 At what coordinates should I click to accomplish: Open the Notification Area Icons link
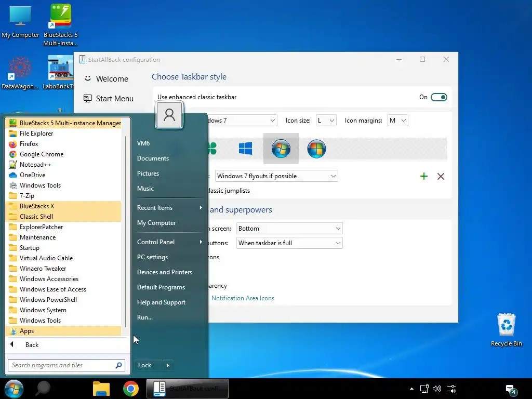pos(243,298)
